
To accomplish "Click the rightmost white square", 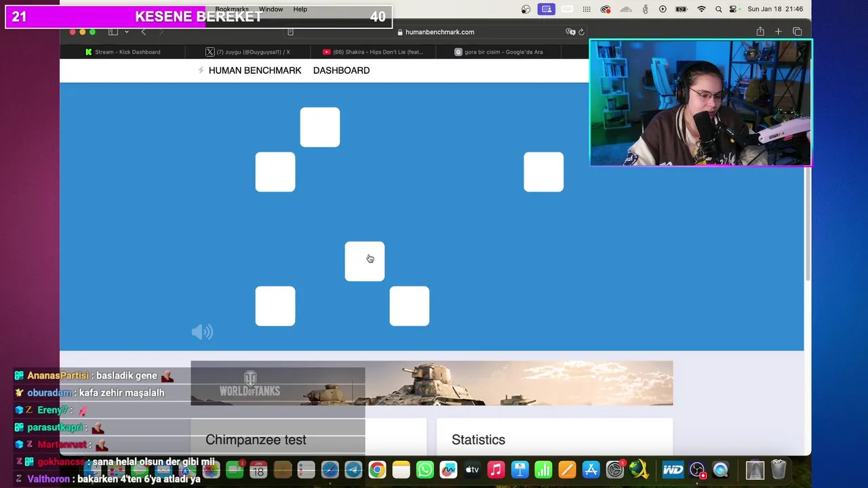I will 544,171.
